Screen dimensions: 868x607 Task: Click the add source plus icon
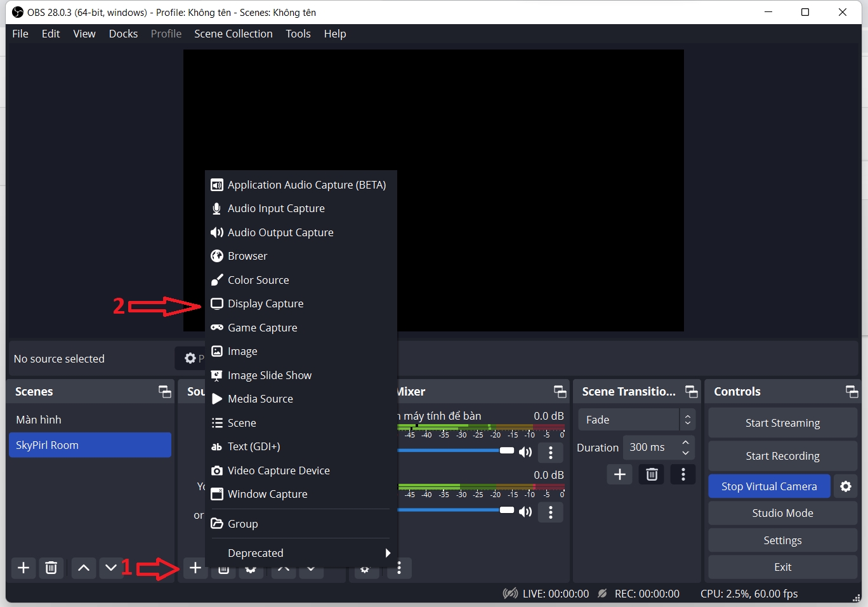point(195,568)
